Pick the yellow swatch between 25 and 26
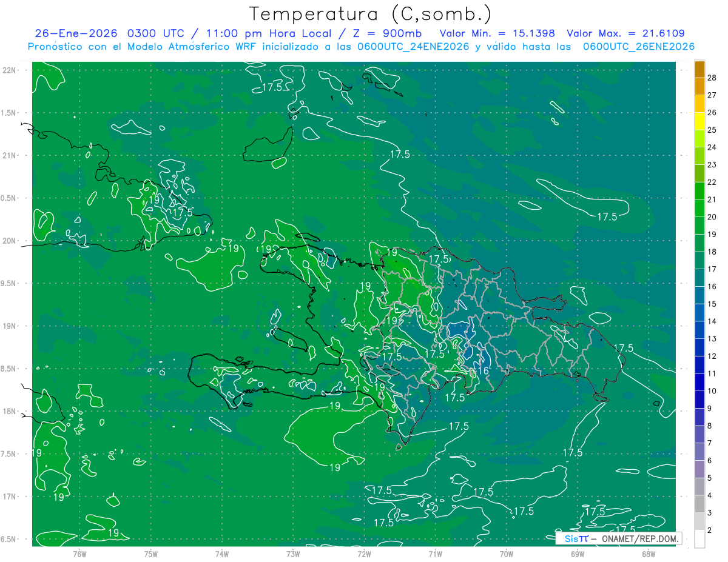The height and width of the screenshot is (562, 728). [x=699, y=121]
